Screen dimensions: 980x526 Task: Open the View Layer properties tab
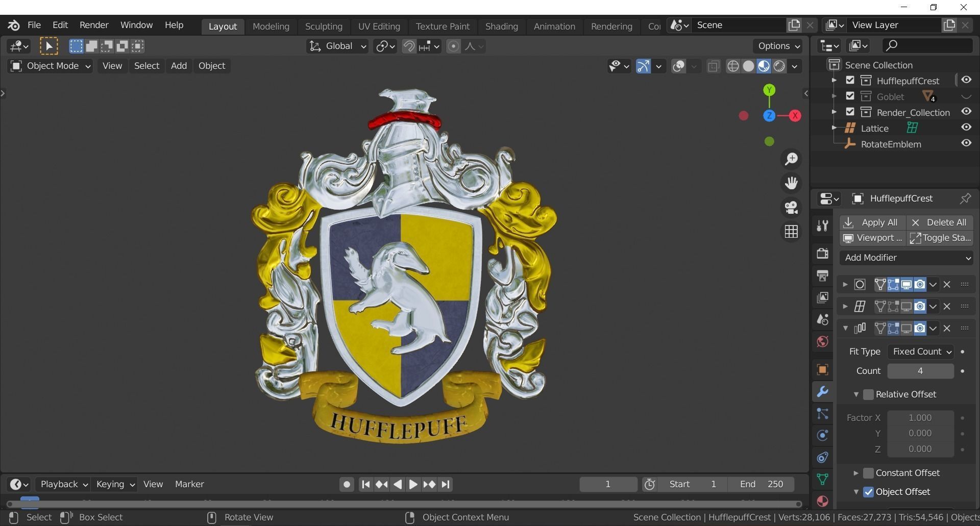coord(822,297)
